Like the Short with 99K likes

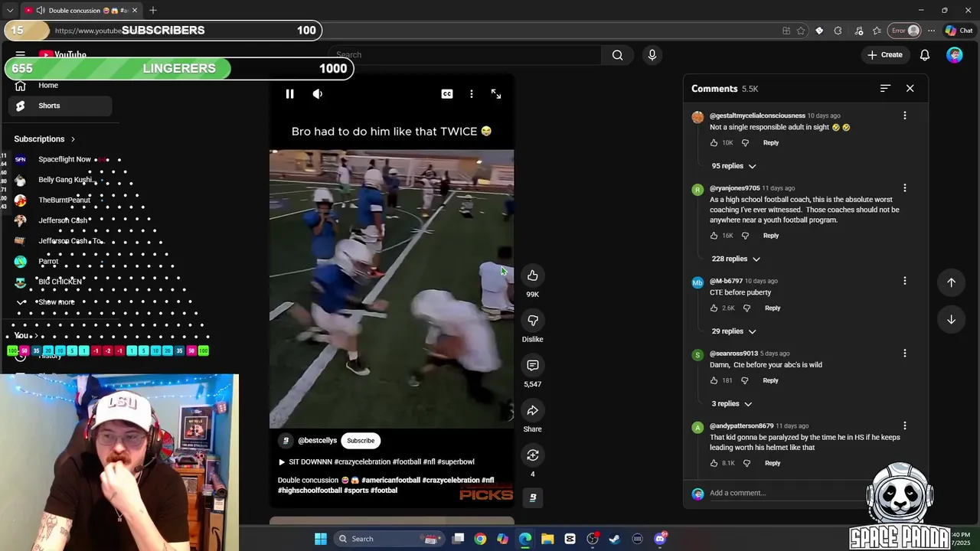tap(533, 275)
